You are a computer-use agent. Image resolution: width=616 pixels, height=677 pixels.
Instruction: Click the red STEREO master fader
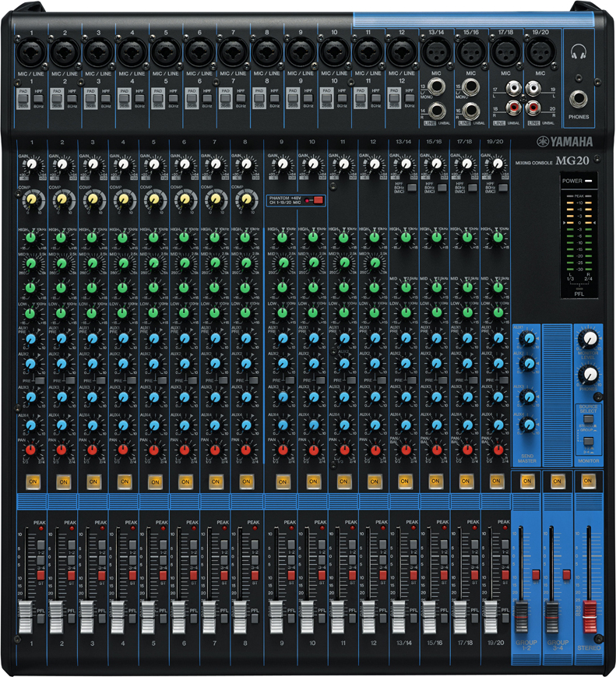tap(590, 616)
